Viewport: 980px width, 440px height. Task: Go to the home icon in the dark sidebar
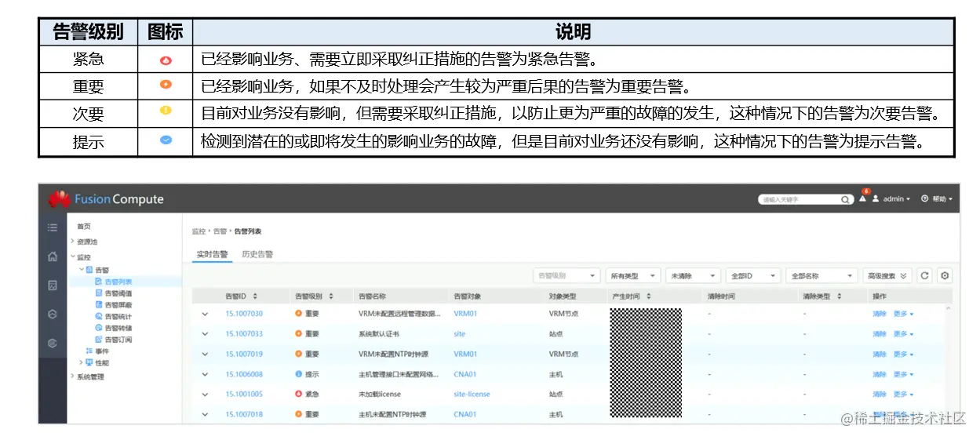[x=53, y=256]
